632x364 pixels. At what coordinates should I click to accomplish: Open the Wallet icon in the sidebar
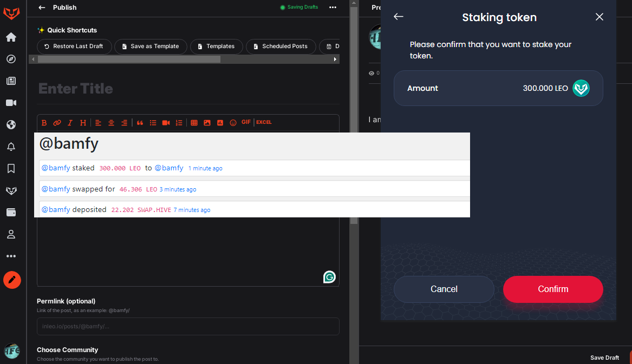pos(11,212)
